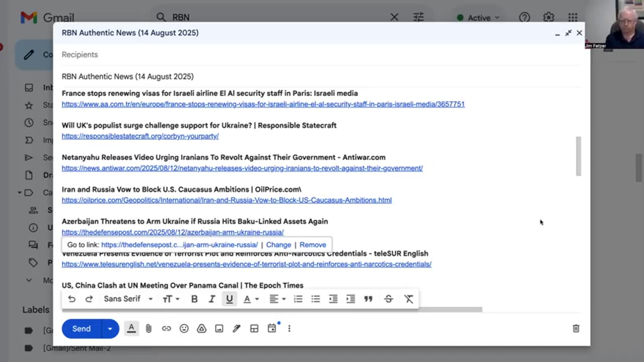Discard the draft with the trash icon

coord(576,329)
